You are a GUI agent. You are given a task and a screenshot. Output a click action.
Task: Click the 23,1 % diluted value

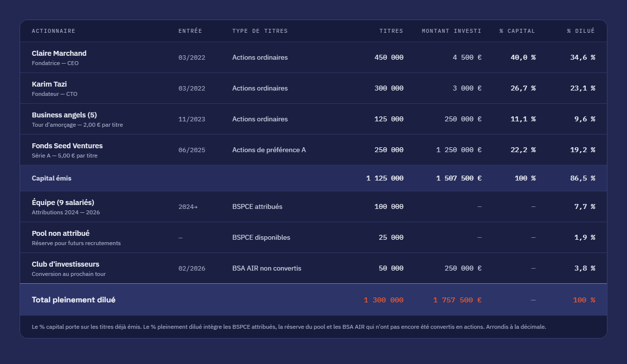[x=583, y=89]
